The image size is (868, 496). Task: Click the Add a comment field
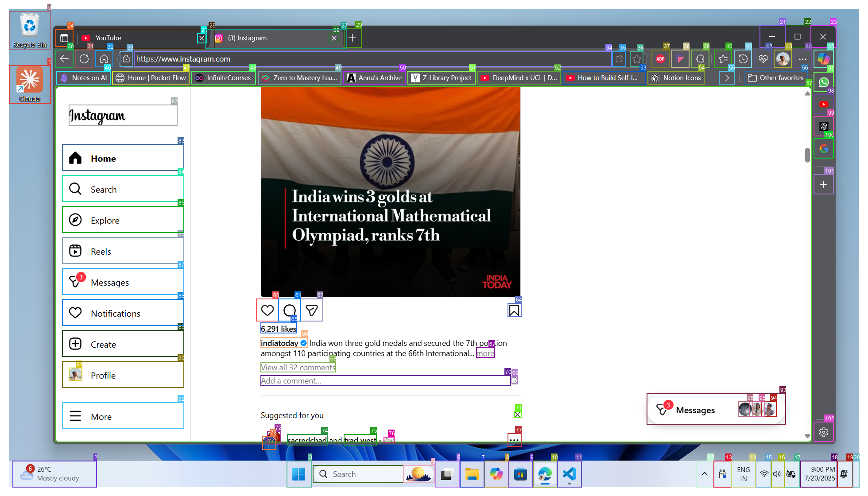click(384, 381)
